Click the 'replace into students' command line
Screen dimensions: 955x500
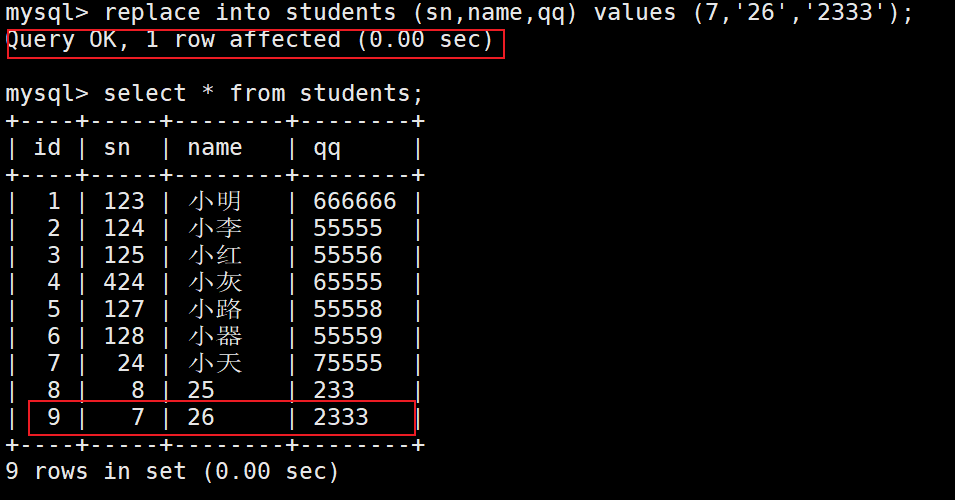(459, 13)
